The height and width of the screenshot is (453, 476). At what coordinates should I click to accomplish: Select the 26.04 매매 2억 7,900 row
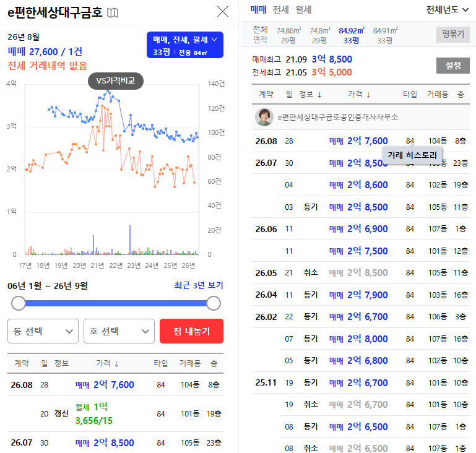pyautogui.click(x=361, y=295)
